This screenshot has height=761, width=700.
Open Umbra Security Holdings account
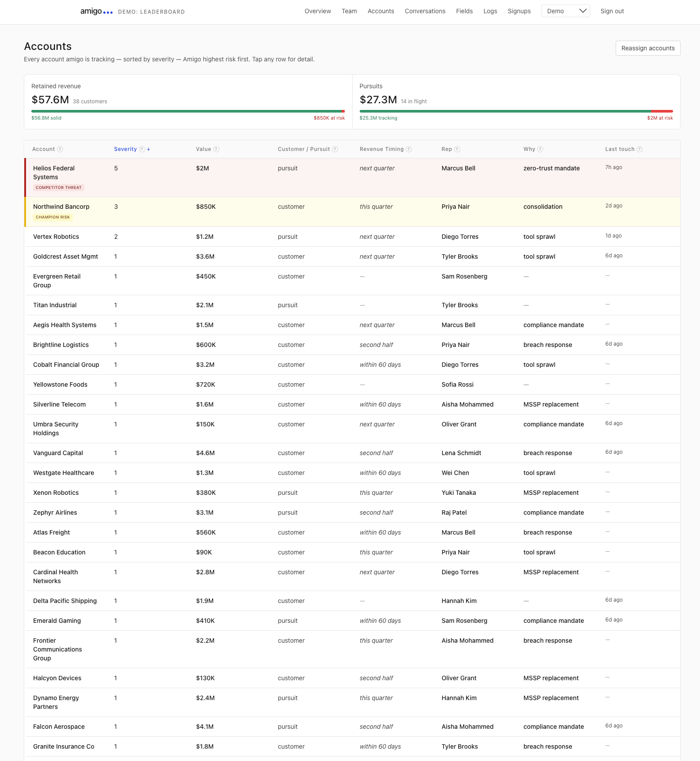[x=352, y=429]
